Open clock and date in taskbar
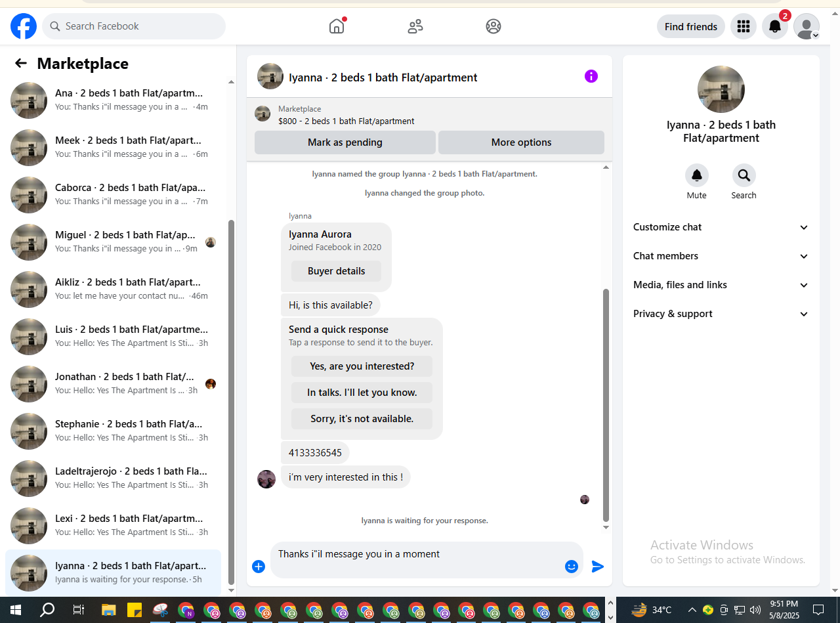Screen dimensions: 840x623 tap(784, 610)
